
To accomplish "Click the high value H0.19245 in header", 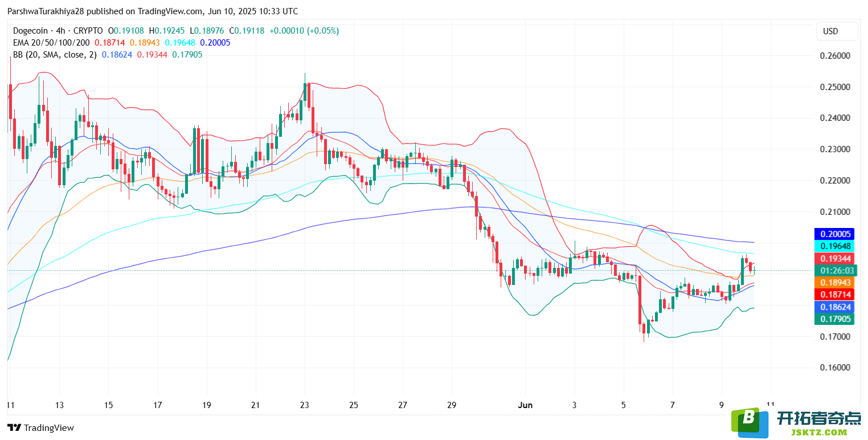I will point(167,31).
